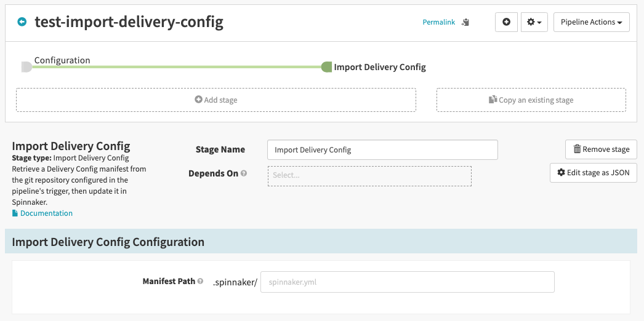Remove stage using the trash button

[601, 149]
